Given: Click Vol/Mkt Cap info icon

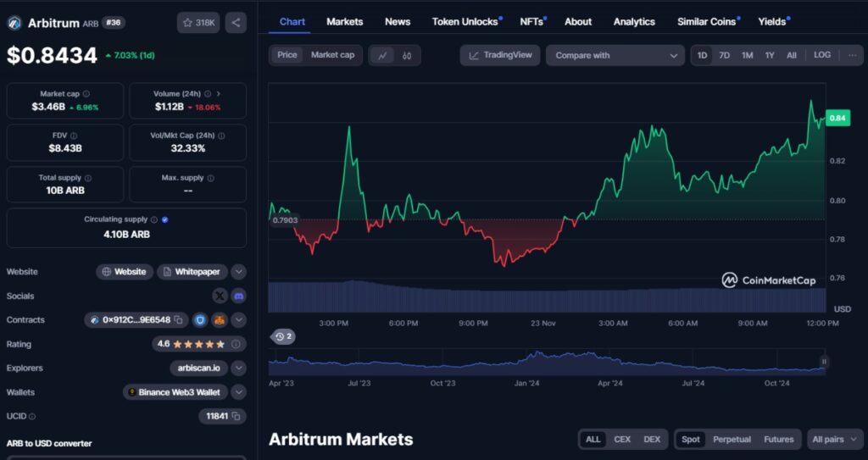Looking at the screenshot, I should pos(221,136).
